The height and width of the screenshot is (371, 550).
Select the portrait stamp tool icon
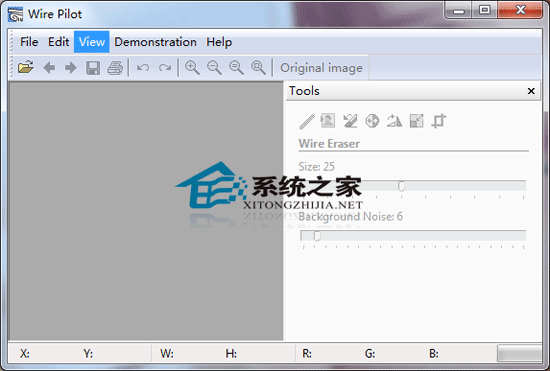(328, 121)
